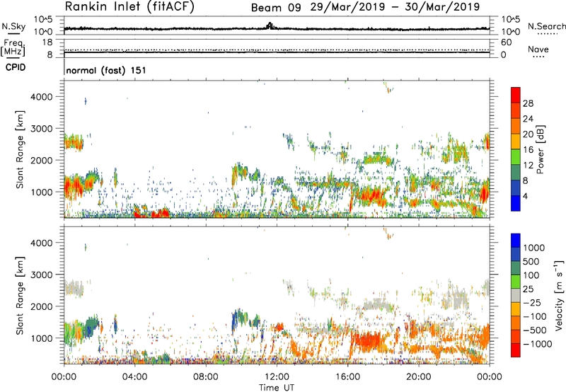
Task: Click the '-1000' tick on Velocity colorbar
Action: coord(538,344)
